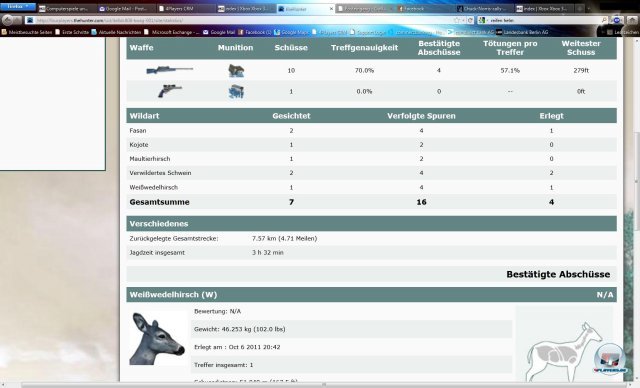The height and width of the screenshot is (388, 640).
Task: Select the Erlegt am Oct 6 2011 text
Action: tap(237, 347)
